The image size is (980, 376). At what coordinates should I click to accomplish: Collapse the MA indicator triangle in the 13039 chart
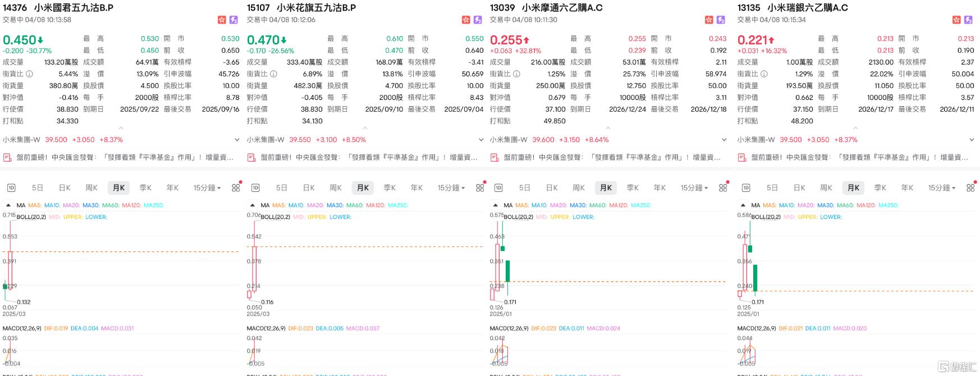click(496, 205)
